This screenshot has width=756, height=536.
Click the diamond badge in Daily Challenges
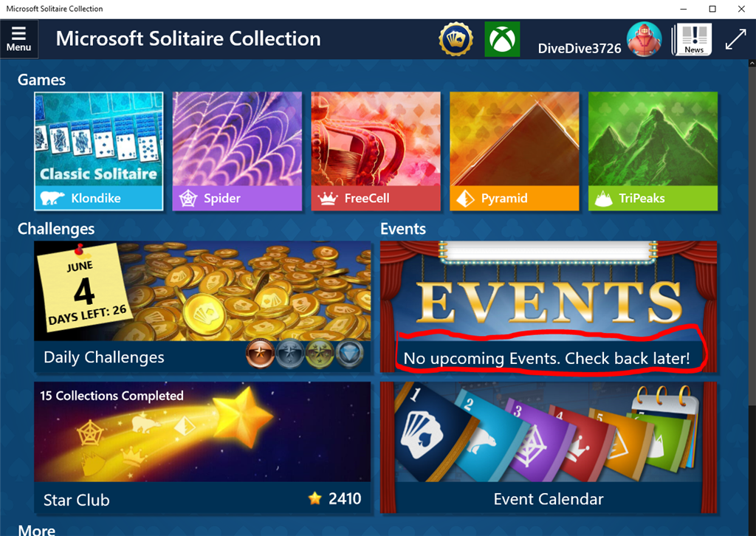click(349, 354)
